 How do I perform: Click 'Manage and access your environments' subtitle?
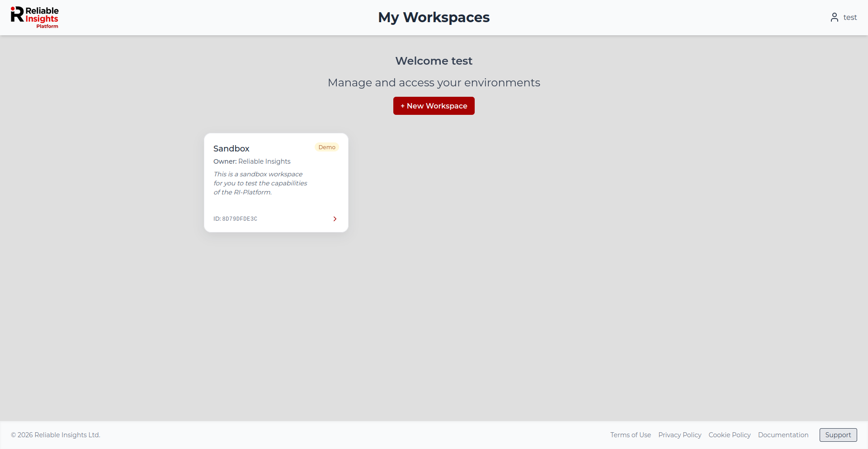[434, 83]
